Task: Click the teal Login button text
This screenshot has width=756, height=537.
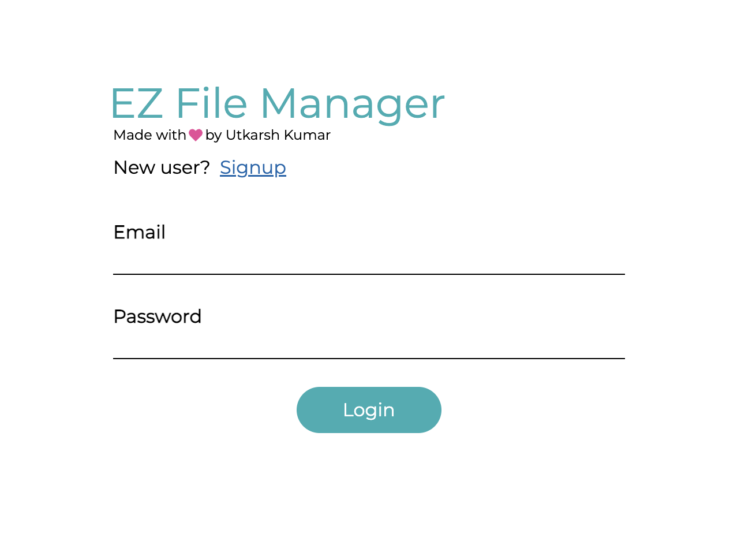Action: (x=369, y=410)
